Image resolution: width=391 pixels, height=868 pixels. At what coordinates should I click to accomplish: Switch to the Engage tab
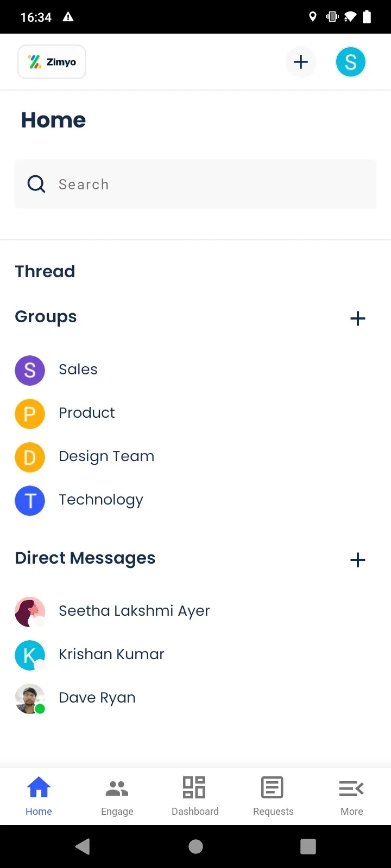point(117,796)
